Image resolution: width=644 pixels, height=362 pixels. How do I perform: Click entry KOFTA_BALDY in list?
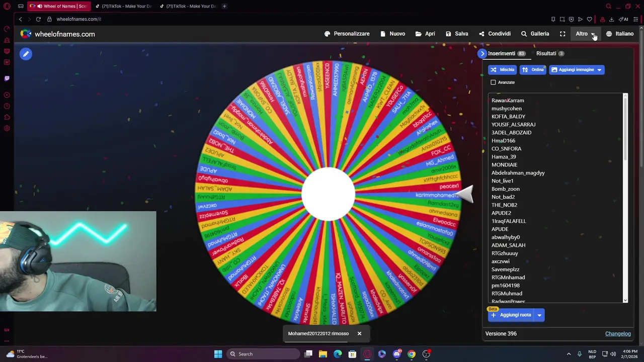(508, 117)
